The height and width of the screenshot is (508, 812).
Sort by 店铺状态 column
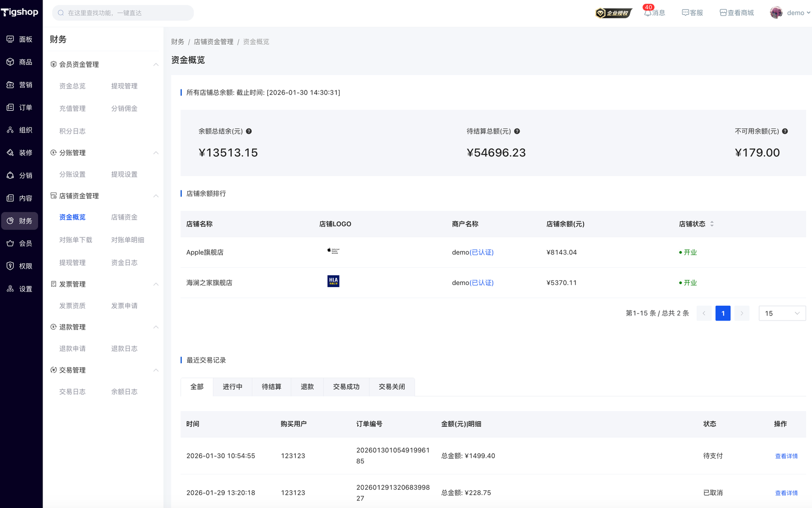tap(712, 224)
